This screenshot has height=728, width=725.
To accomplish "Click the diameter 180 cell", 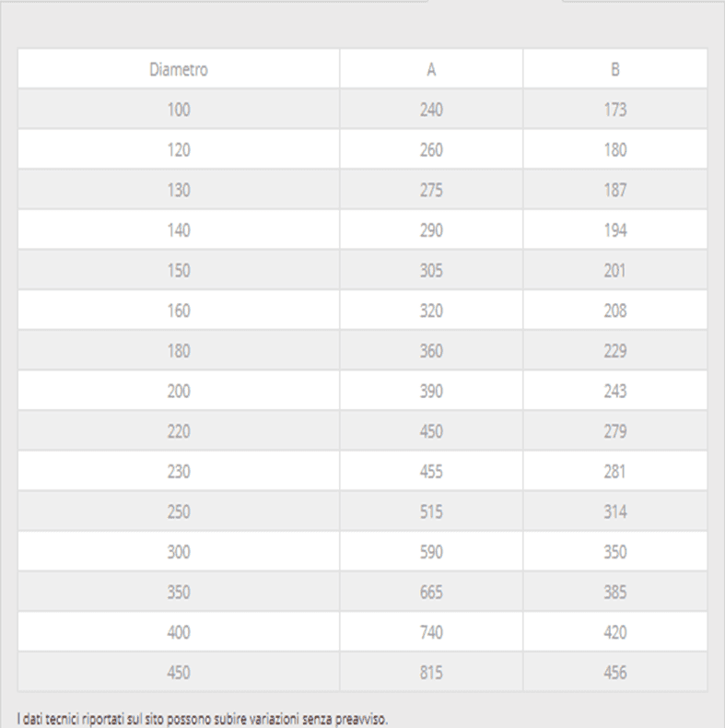I will pos(179,350).
